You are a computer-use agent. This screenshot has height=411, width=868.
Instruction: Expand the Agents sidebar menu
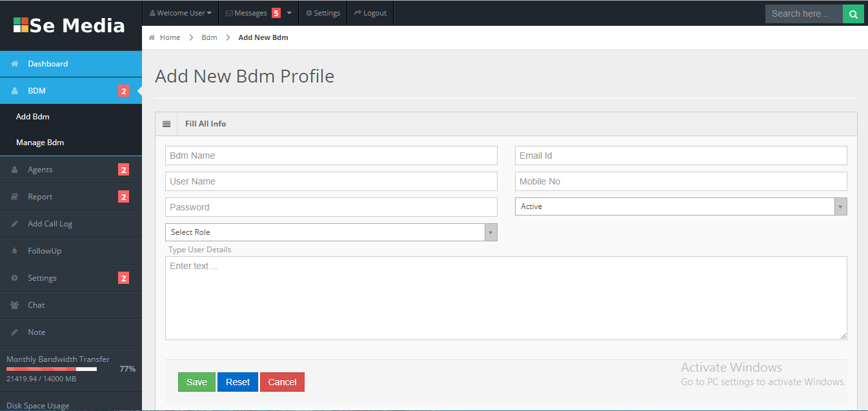[x=71, y=170]
